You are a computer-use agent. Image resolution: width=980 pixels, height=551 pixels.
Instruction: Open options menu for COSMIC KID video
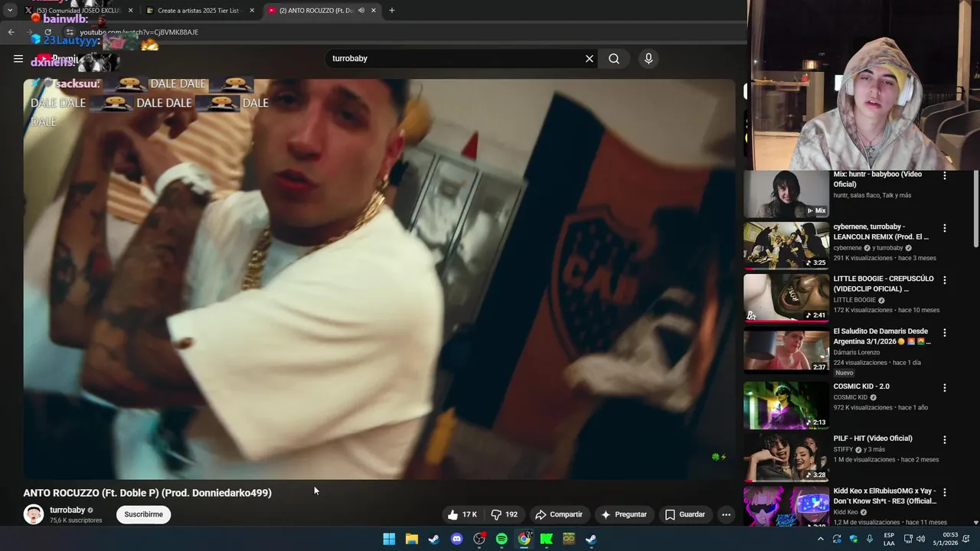tap(944, 388)
